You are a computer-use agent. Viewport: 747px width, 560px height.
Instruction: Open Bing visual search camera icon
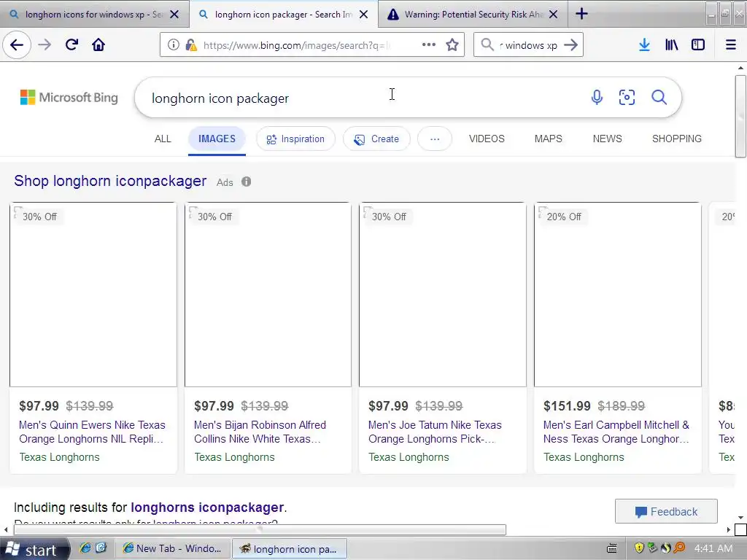click(627, 98)
